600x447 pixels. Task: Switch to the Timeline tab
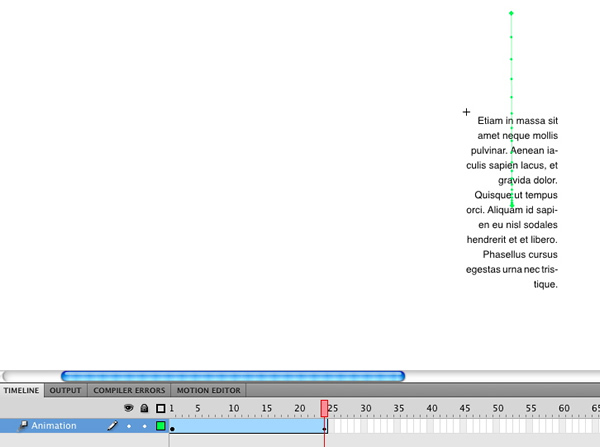[22, 390]
